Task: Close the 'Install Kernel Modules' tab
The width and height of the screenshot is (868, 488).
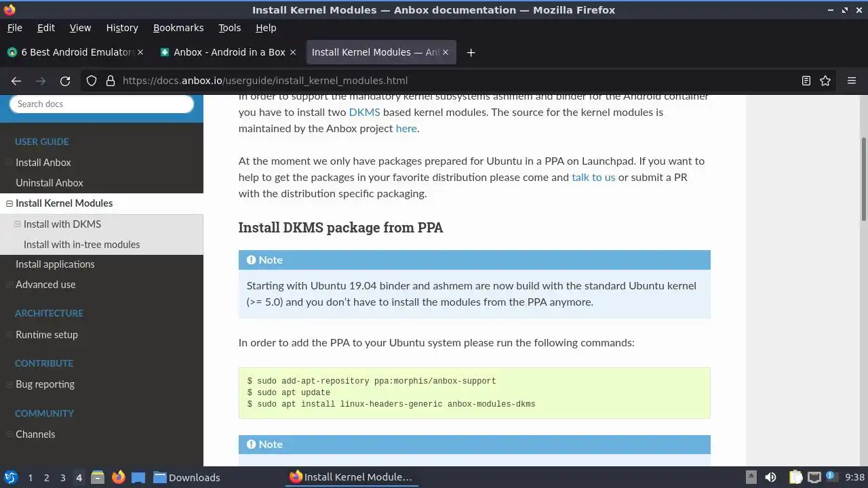Action: [446, 52]
